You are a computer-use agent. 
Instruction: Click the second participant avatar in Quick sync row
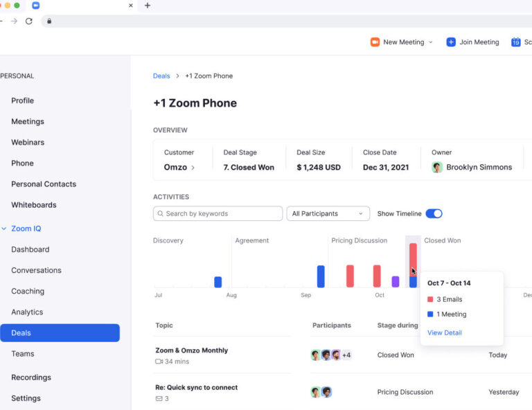point(326,392)
